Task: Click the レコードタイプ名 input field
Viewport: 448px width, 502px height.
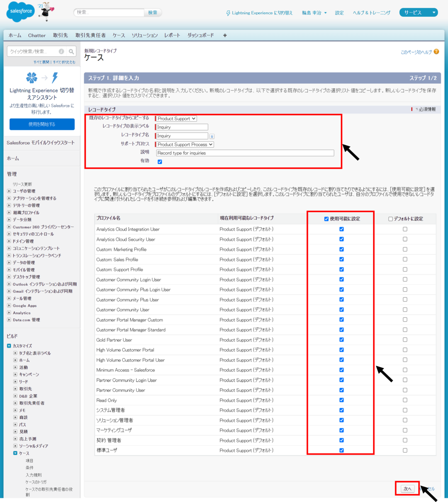Action: (182, 136)
